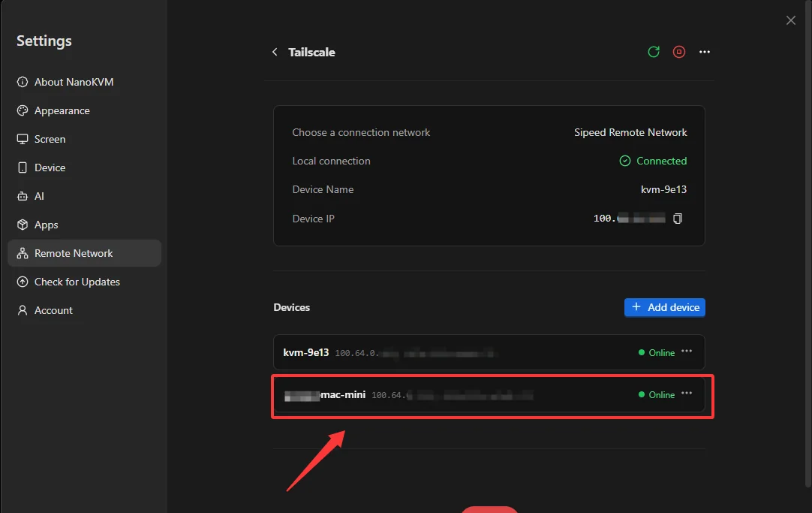Click the Devices section heading
Screen dimensions: 812x513
click(x=291, y=307)
